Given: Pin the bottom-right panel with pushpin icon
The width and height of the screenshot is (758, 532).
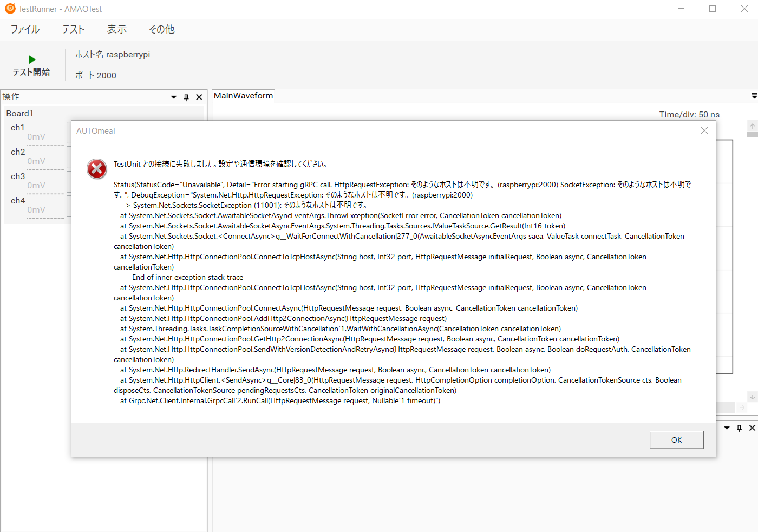Looking at the screenshot, I should (739, 428).
